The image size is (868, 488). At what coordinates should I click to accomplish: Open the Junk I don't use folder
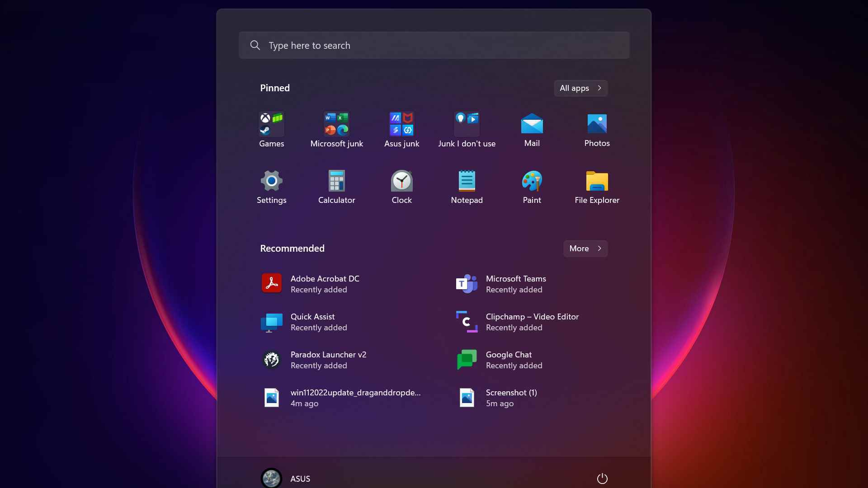[x=467, y=130]
